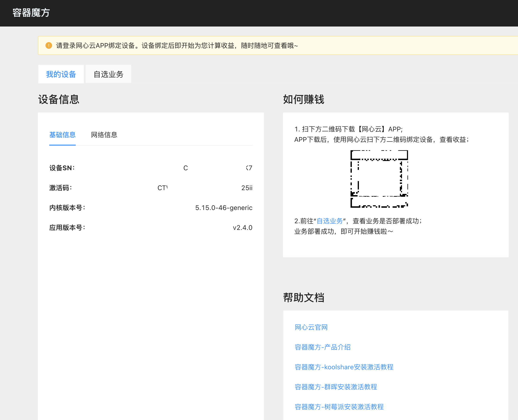Click the 容器魔方 logo in the header
Screen dimensions: 518x420
[x=31, y=13]
